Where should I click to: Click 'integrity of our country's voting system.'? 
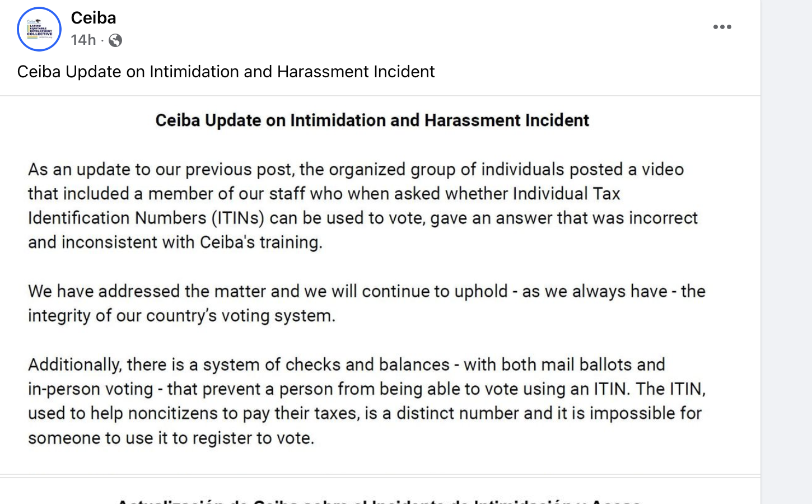181,316
